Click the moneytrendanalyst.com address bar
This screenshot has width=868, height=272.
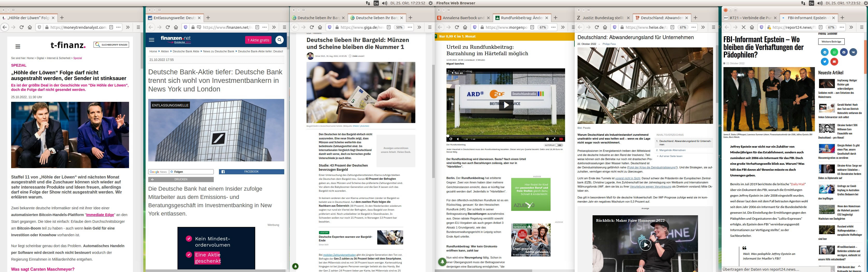click(78, 27)
